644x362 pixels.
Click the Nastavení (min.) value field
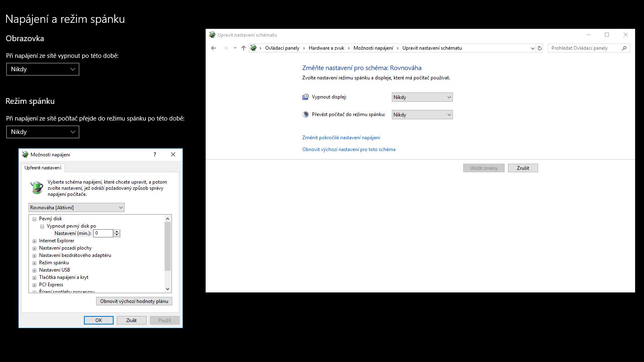(x=103, y=233)
